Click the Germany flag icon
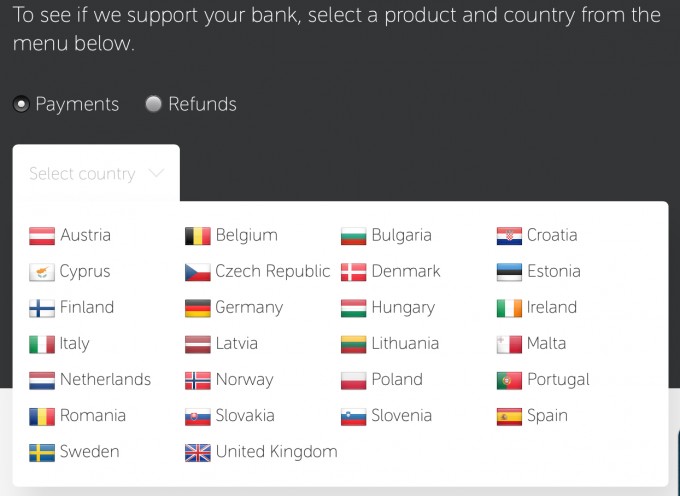Image resolution: width=680 pixels, height=496 pixels. 198,308
